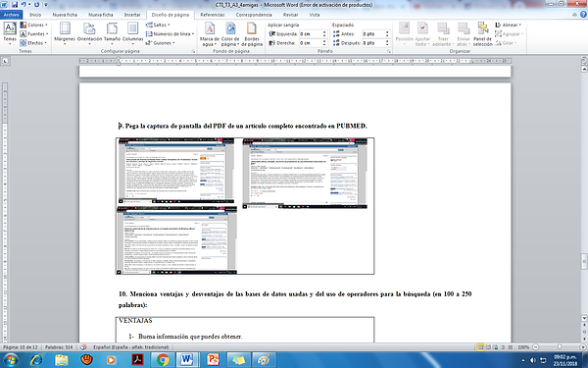588x368 pixels.
Task: Click right PubMed screenshot image in document
Action: click(305, 173)
